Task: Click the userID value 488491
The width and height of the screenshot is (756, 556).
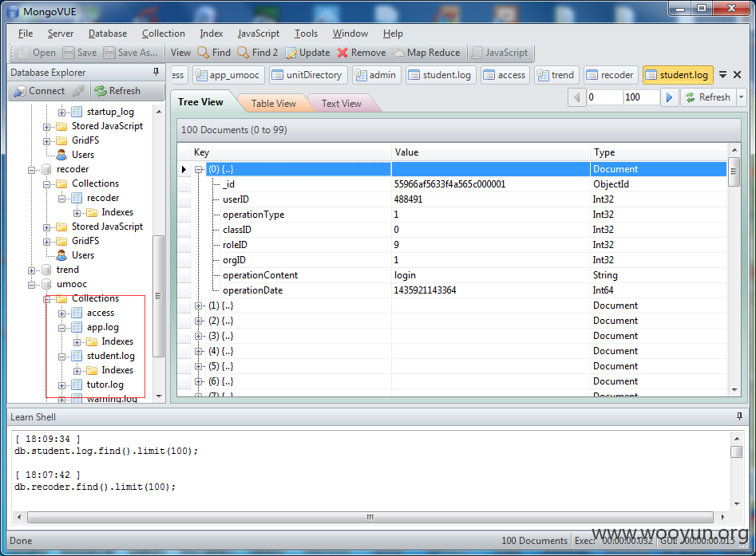Action: click(408, 199)
